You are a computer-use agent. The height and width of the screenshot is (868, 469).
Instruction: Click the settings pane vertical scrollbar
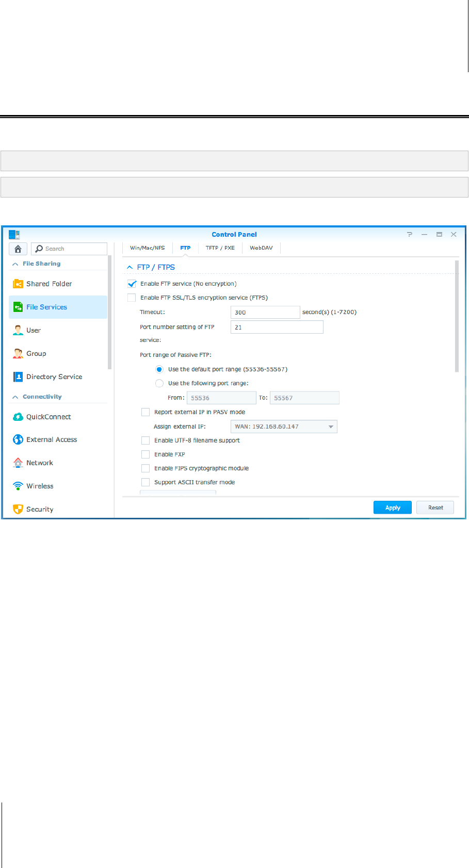point(457,316)
